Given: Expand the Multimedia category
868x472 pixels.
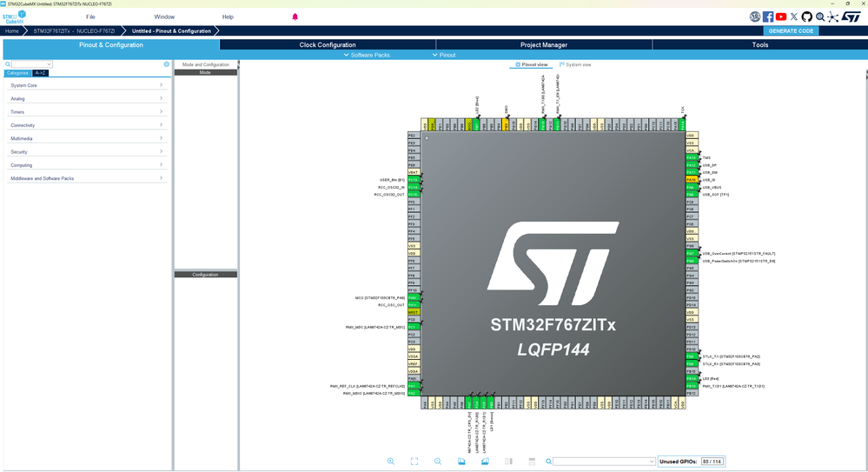Looking at the screenshot, I should [86, 138].
